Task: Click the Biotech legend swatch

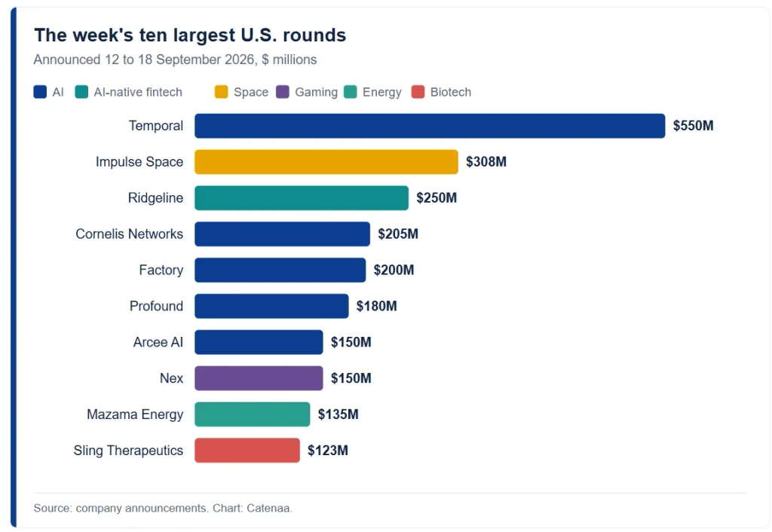Action: pyautogui.click(x=418, y=92)
